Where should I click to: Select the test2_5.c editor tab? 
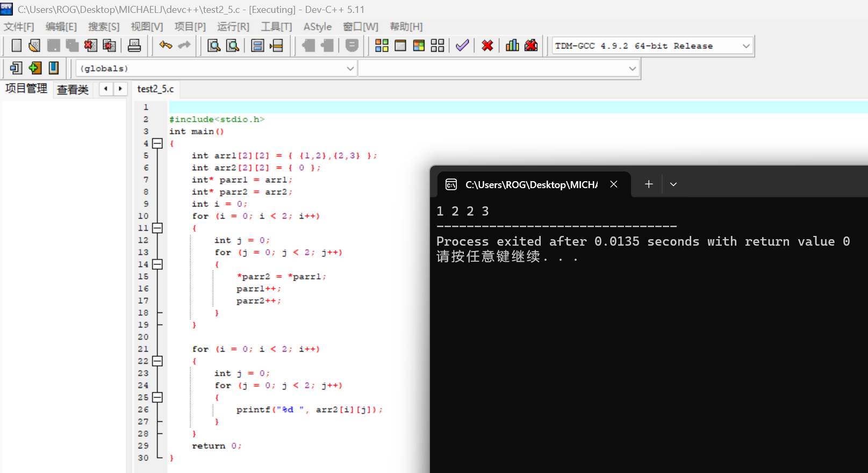tap(155, 89)
